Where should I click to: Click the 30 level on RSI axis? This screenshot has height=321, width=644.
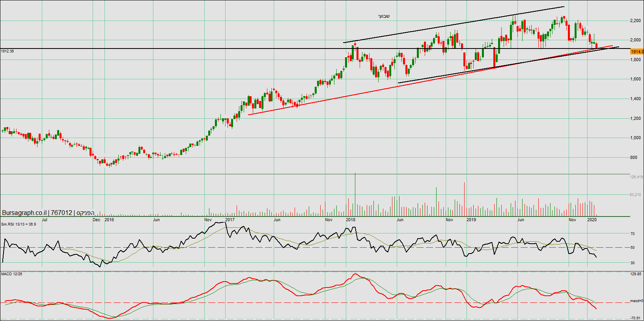click(633, 263)
